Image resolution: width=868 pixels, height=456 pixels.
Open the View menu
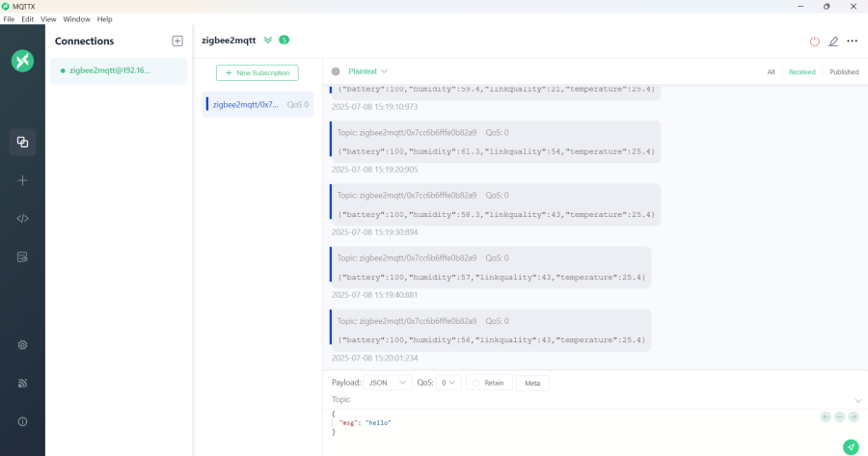click(48, 19)
